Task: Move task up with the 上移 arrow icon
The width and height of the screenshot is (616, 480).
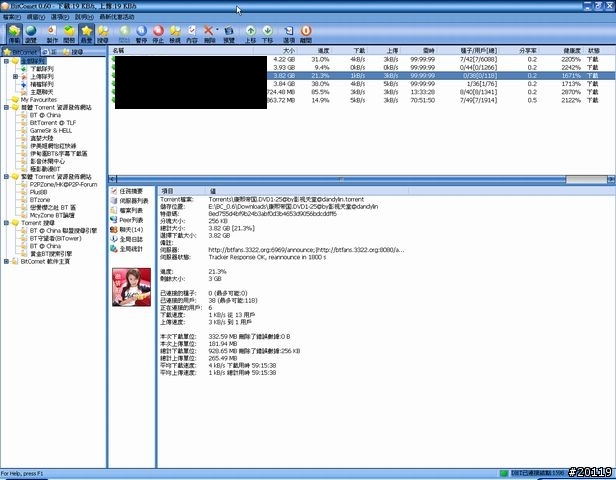Action: (250, 34)
